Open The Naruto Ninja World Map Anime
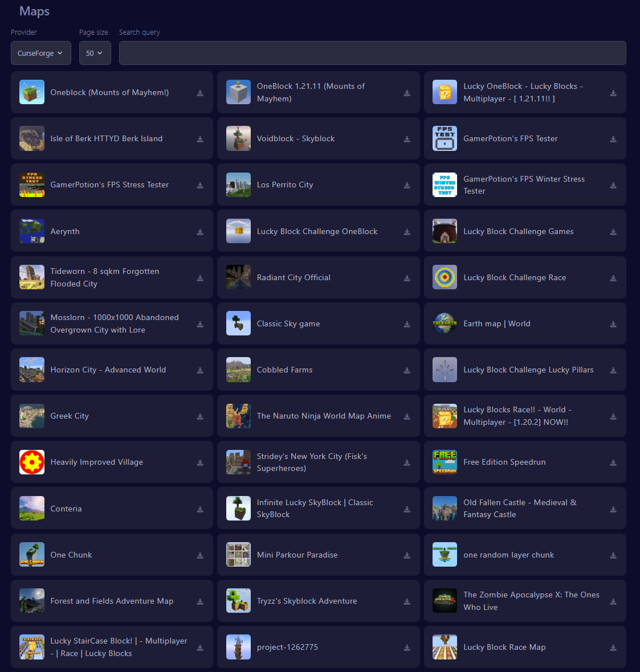The image size is (640, 672). pos(324,416)
